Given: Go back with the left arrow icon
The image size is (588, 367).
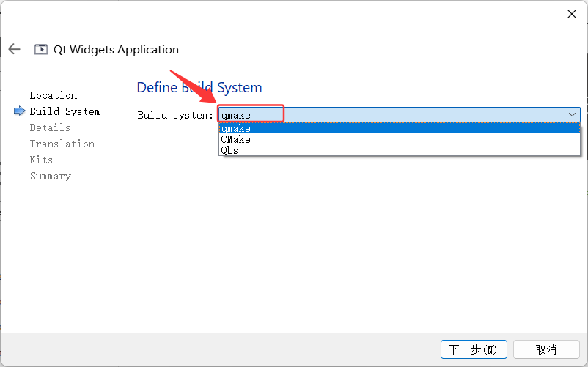Looking at the screenshot, I should click(14, 49).
